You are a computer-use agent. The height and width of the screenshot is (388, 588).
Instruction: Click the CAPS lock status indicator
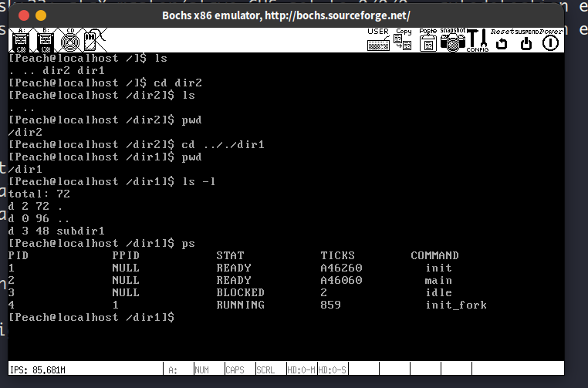(x=235, y=370)
